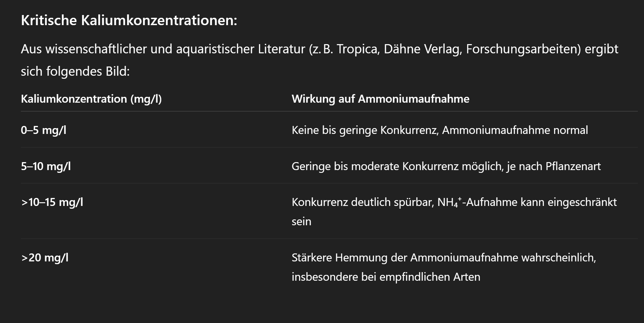The height and width of the screenshot is (323, 644).
Task: Click the 'Geringe bis moderate Konkurrenz' cell
Action: click(x=375, y=166)
